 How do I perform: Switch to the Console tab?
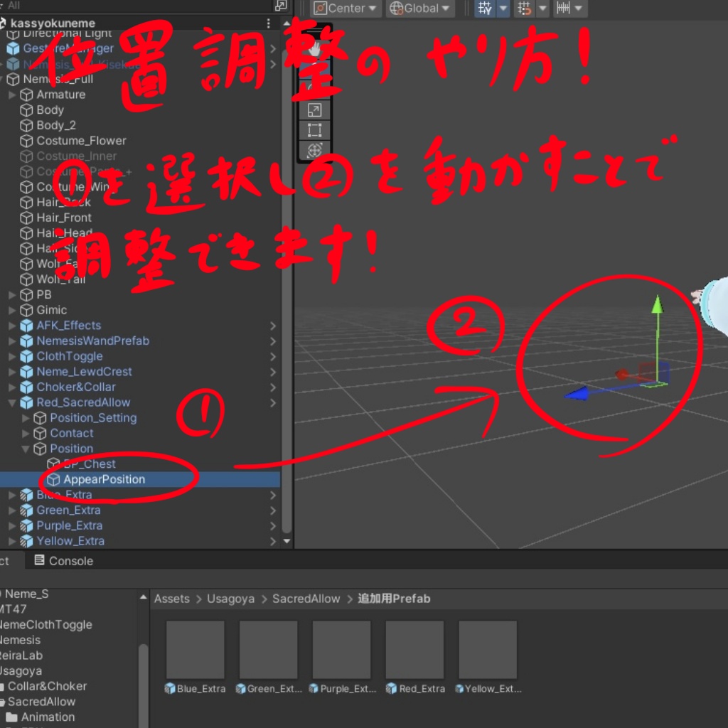63,561
